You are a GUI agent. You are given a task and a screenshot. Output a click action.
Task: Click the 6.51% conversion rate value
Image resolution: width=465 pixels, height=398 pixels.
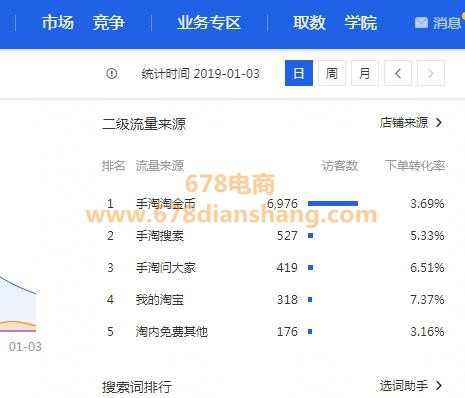tap(427, 267)
